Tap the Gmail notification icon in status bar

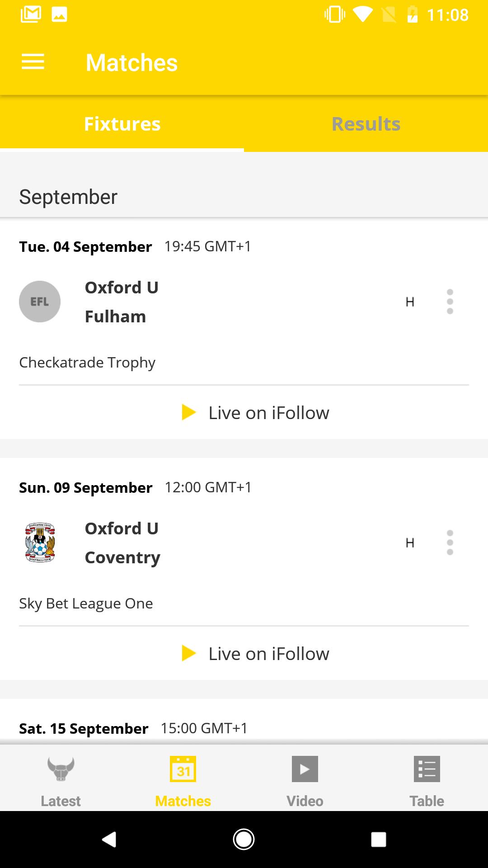pyautogui.click(x=31, y=14)
